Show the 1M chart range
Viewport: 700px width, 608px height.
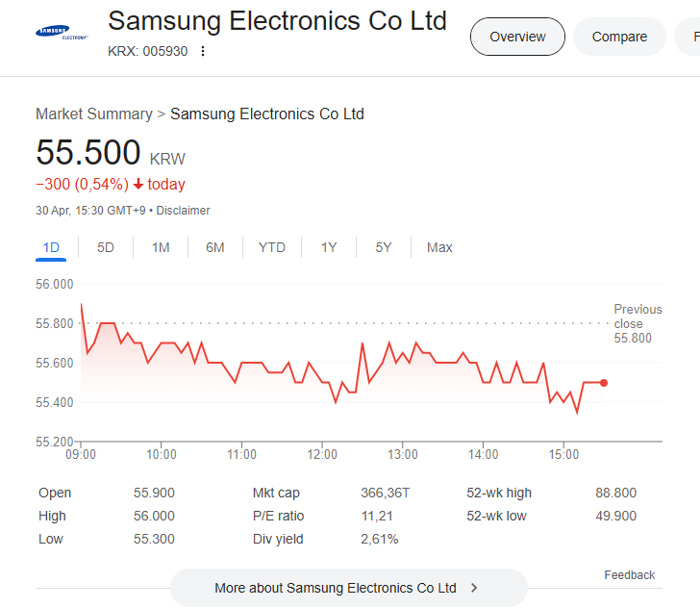pyautogui.click(x=161, y=247)
